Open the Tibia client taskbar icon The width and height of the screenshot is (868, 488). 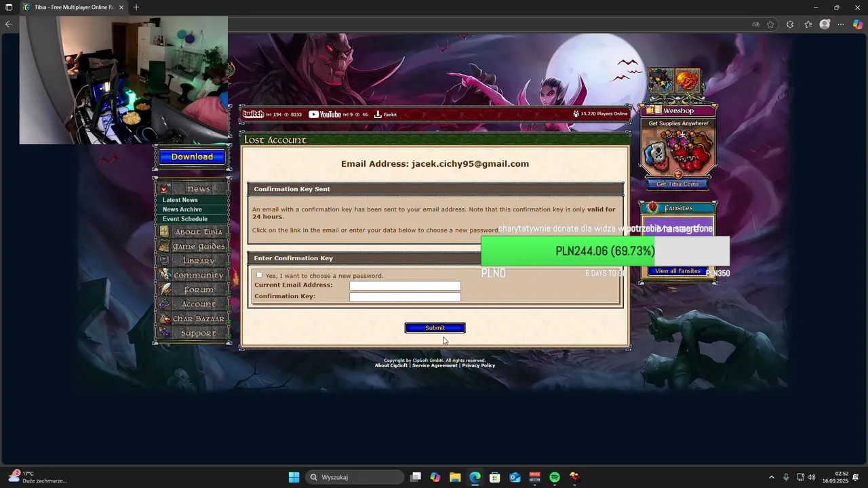point(574,477)
